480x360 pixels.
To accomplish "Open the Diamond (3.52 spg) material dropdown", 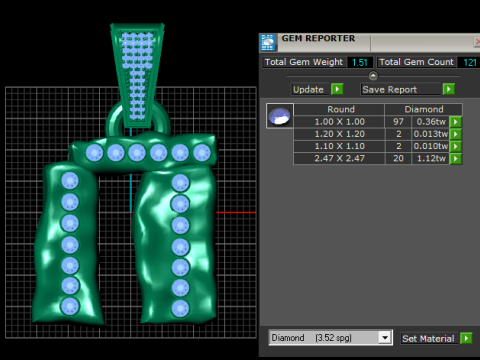I will pyautogui.click(x=385, y=338).
